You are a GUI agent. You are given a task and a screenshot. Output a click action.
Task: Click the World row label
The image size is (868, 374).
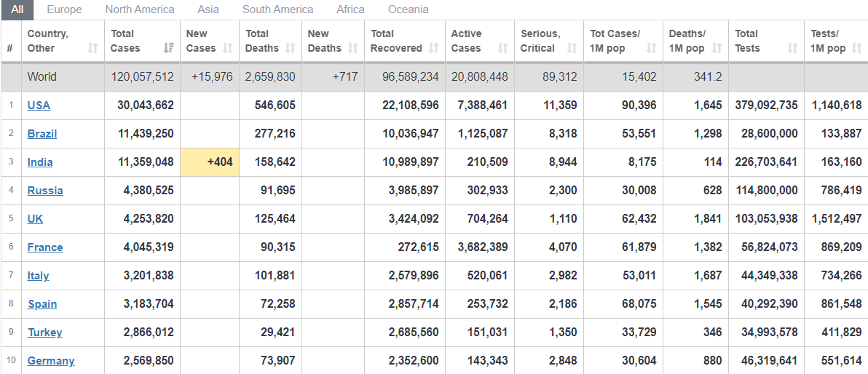[x=42, y=77]
